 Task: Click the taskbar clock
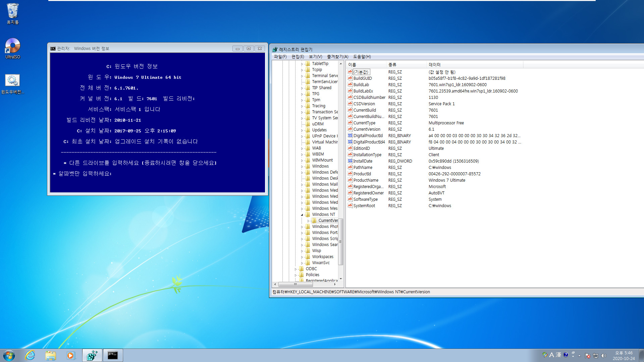pyautogui.click(x=624, y=356)
